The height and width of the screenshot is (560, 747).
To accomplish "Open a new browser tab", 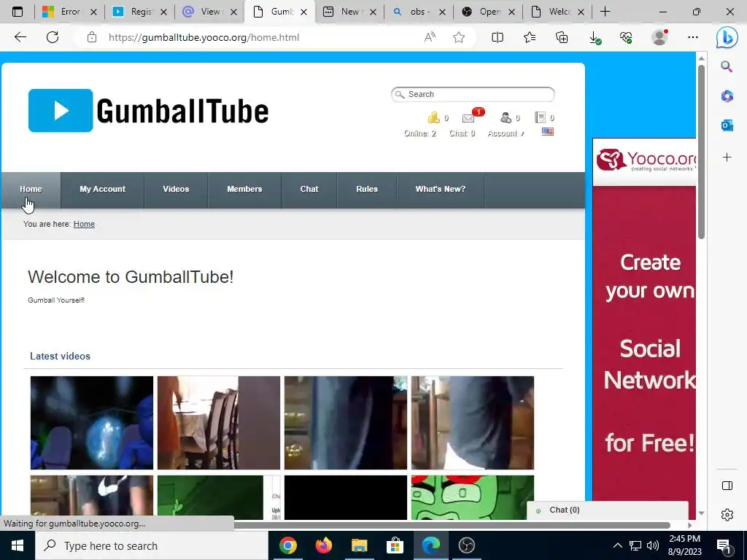I will coord(605,12).
